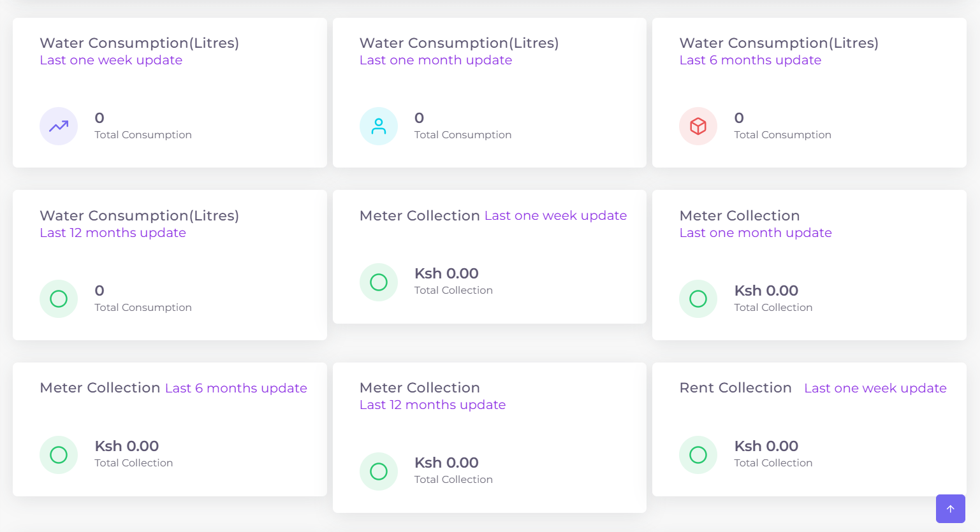Select the 'Total Consumption' value of zero on weekly card
The height and width of the screenshot is (532, 980).
point(99,118)
